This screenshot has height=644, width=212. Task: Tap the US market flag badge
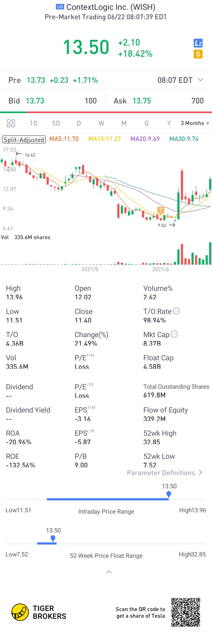coord(60,7)
